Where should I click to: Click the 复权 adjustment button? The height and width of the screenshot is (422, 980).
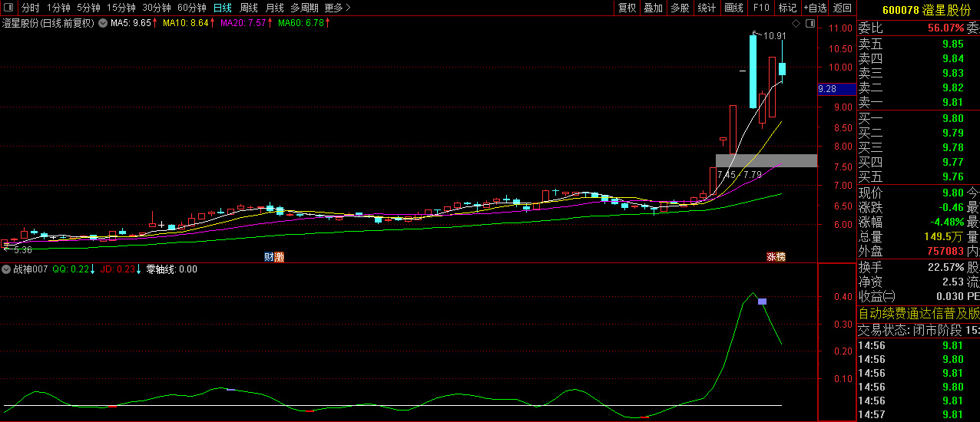pos(627,8)
